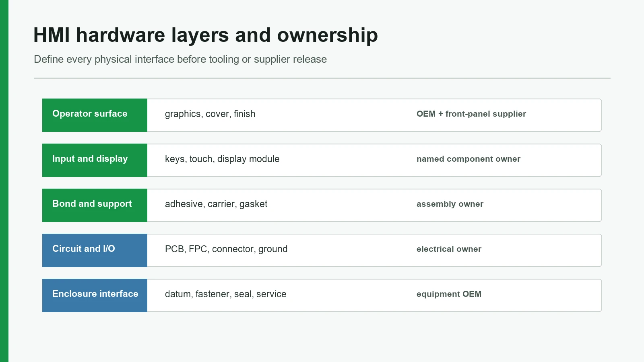Click the text 'datum, fastener, seal, service'

click(x=225, y=294)
